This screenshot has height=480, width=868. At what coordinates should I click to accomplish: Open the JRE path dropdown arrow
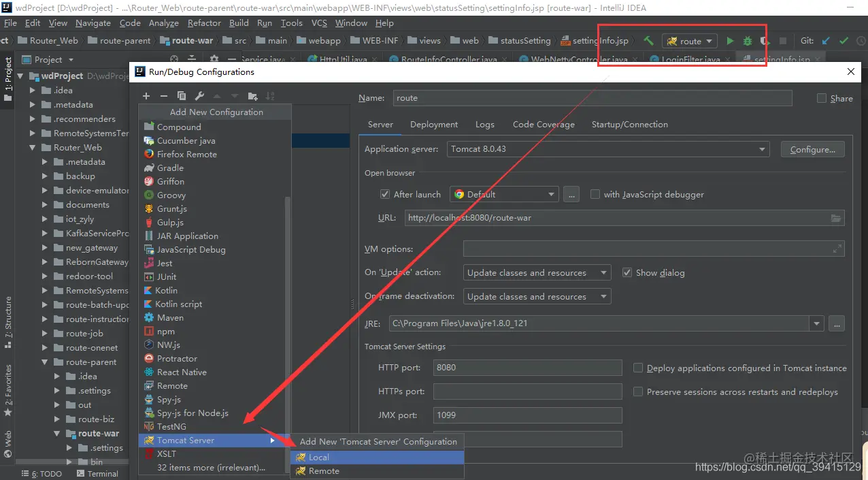816,323
